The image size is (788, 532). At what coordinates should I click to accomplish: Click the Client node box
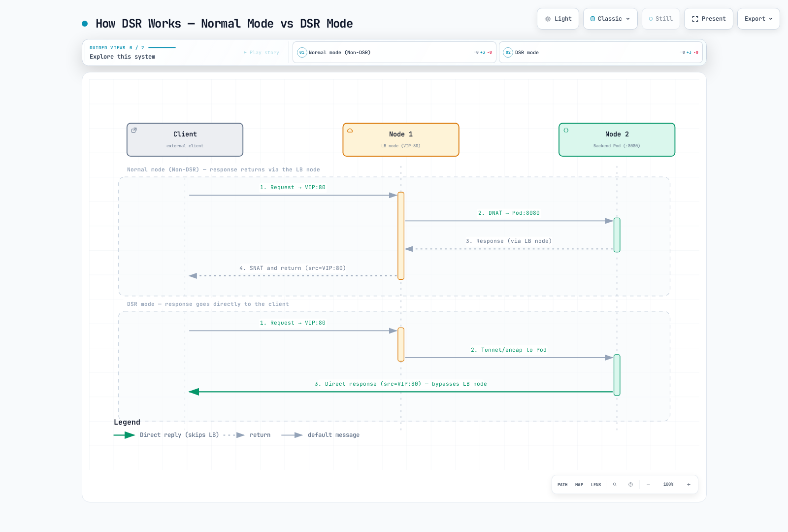(x=185, y=139)
